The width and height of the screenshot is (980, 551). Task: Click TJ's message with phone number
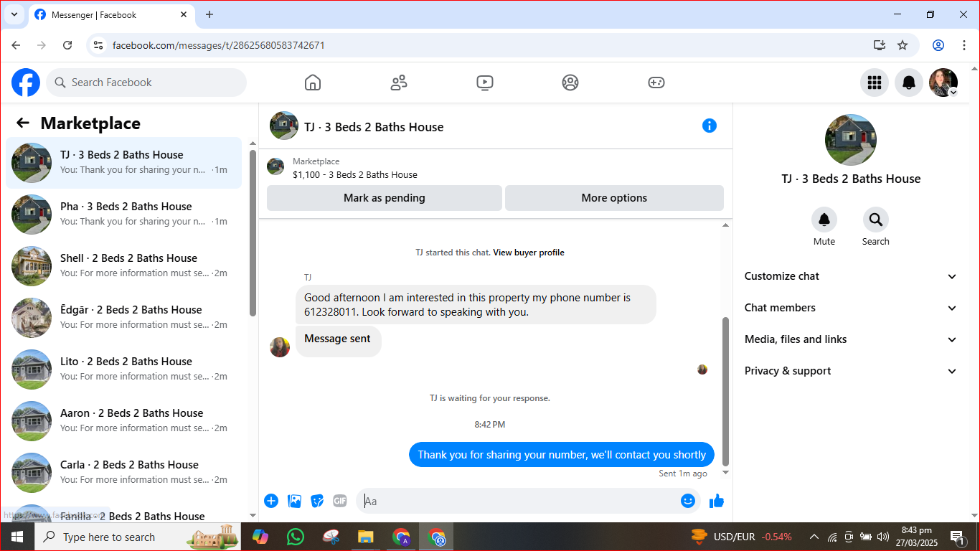point(476,305)
